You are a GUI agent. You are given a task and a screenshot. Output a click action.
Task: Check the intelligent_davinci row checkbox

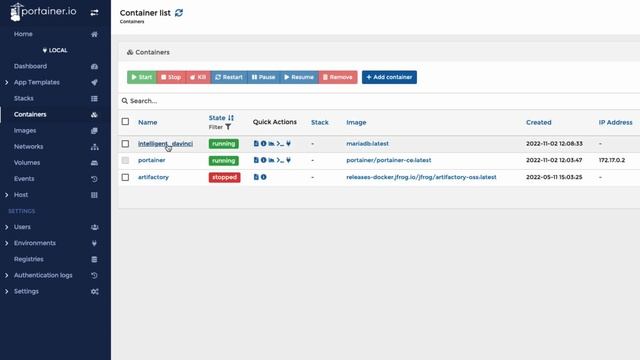click(x=125, y=144)
